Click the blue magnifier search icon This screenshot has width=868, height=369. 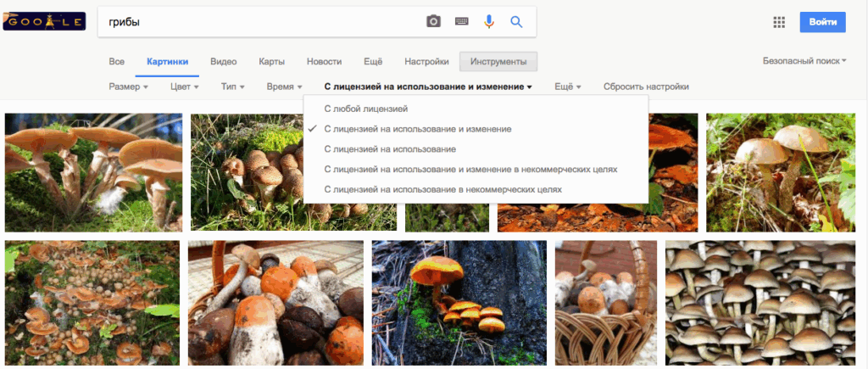tap(516, 22)
